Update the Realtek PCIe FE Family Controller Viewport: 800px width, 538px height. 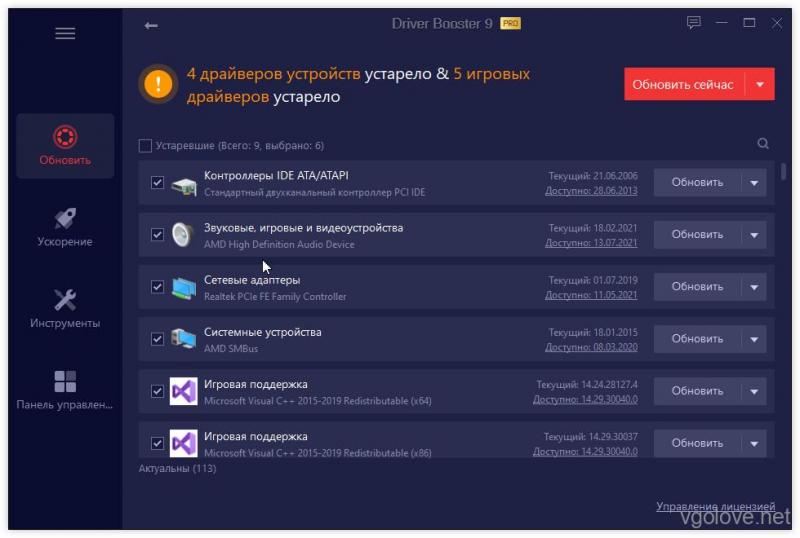697,287
